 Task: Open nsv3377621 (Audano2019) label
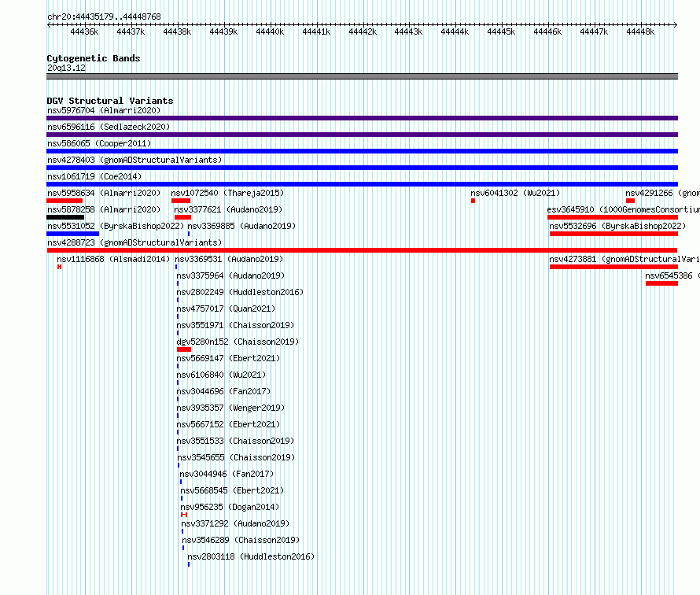[x=228, y=209]
